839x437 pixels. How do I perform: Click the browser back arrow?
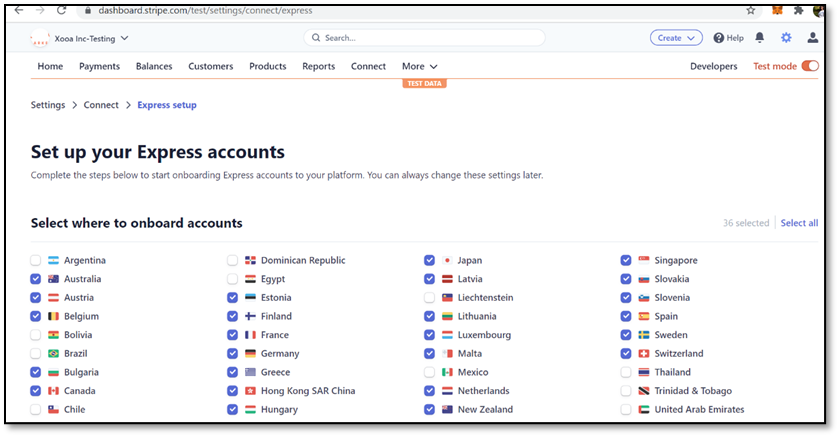point(19,10)
